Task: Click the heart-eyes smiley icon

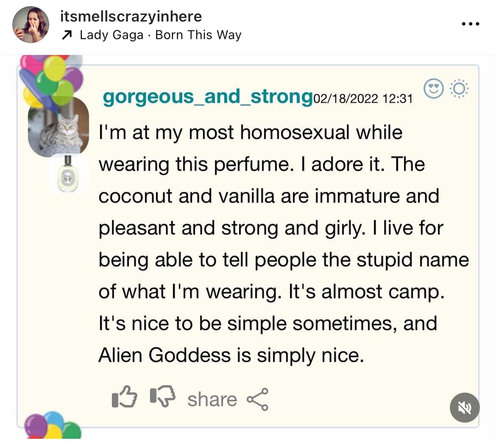Action: [433, 89]
